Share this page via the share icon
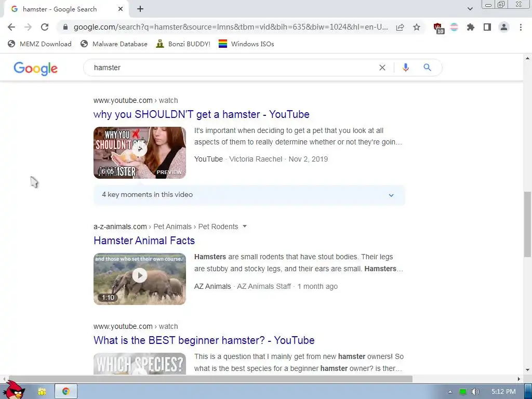The image size is (532, 399). tap(400, 27)
